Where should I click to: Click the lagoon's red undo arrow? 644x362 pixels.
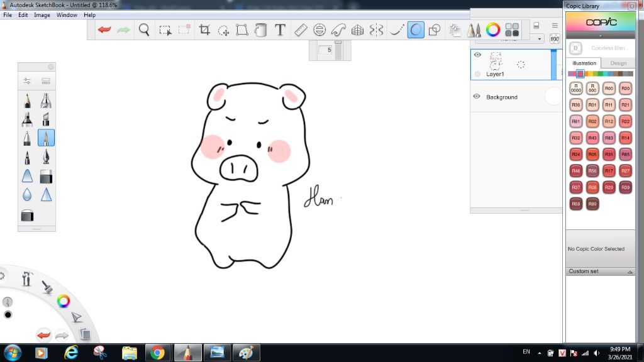coord(43,335)
